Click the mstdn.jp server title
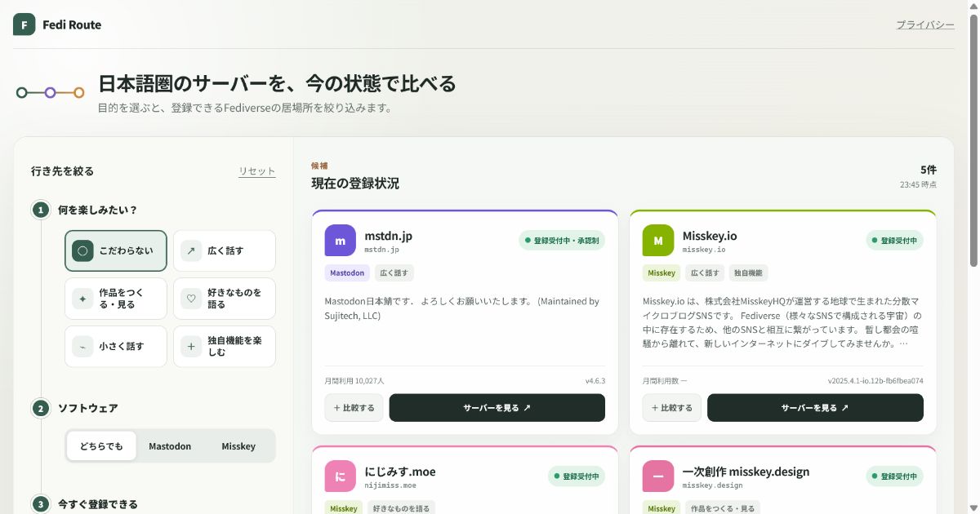The height and width of the screenshot is (514, 980). tap(389, 236)
